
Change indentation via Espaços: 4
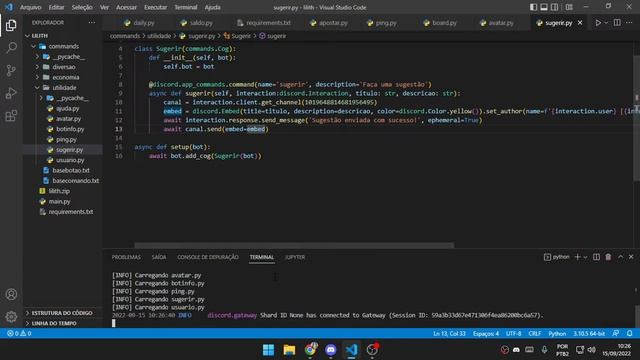(x=486, y=333)
